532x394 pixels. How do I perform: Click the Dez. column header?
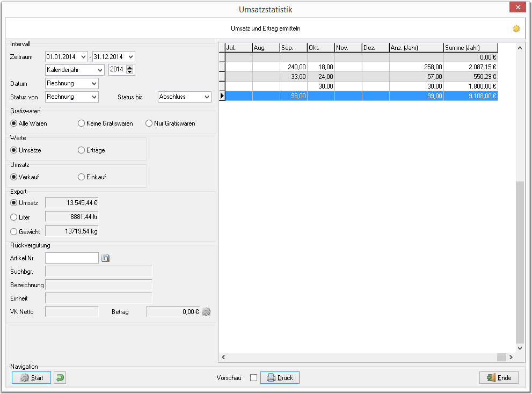(376, 48)
